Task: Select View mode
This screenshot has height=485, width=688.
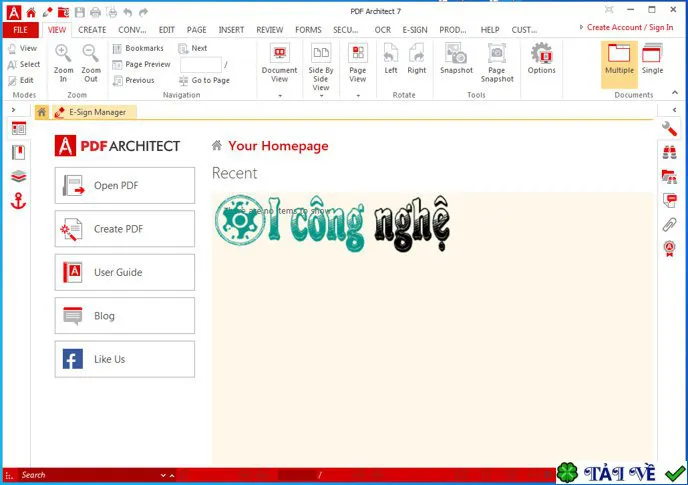Action: coord(23,48)
